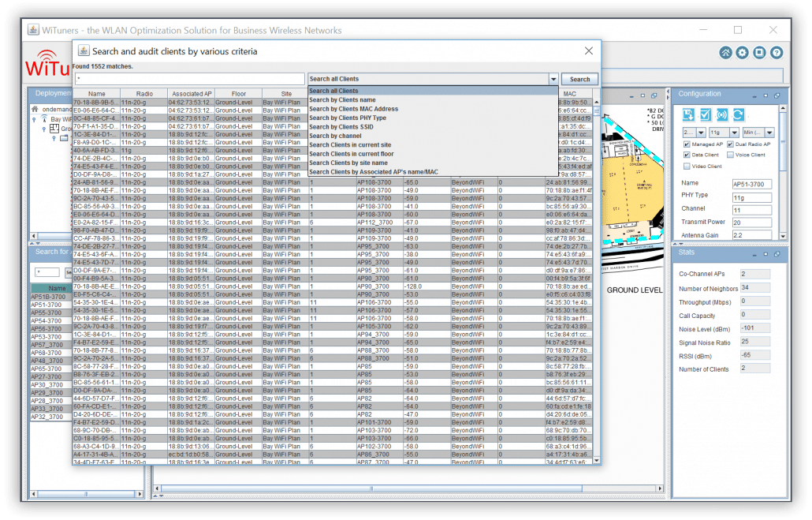Click right arrow of floor plan horizontal scrollbar
812x520 pixels.
(x=660, y=488)
